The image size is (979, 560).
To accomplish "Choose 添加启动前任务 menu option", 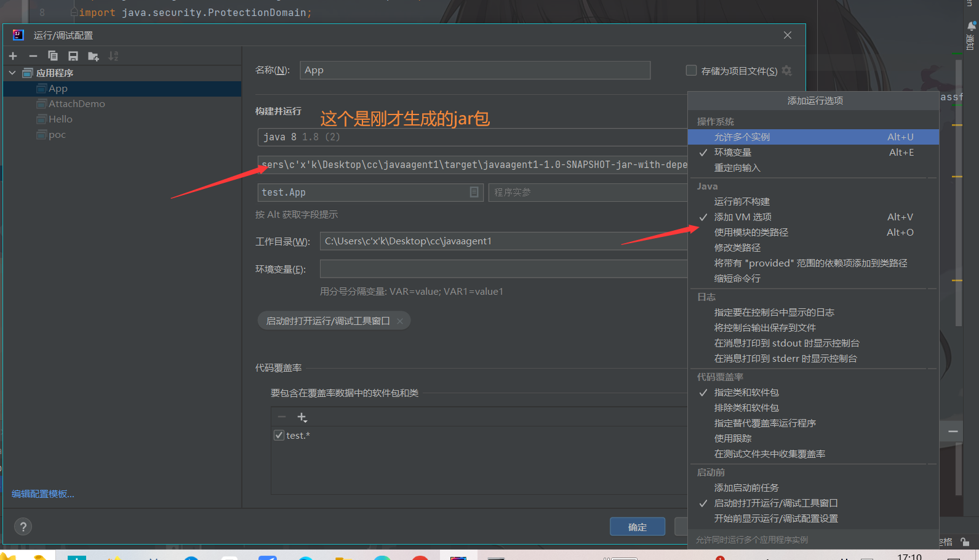I will pyautogui.click(x=813, y=487).
